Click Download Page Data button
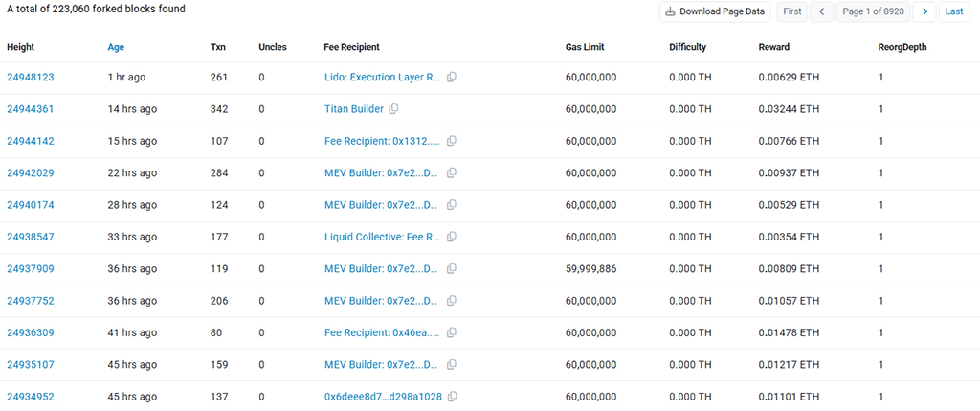 coord(715,11)
